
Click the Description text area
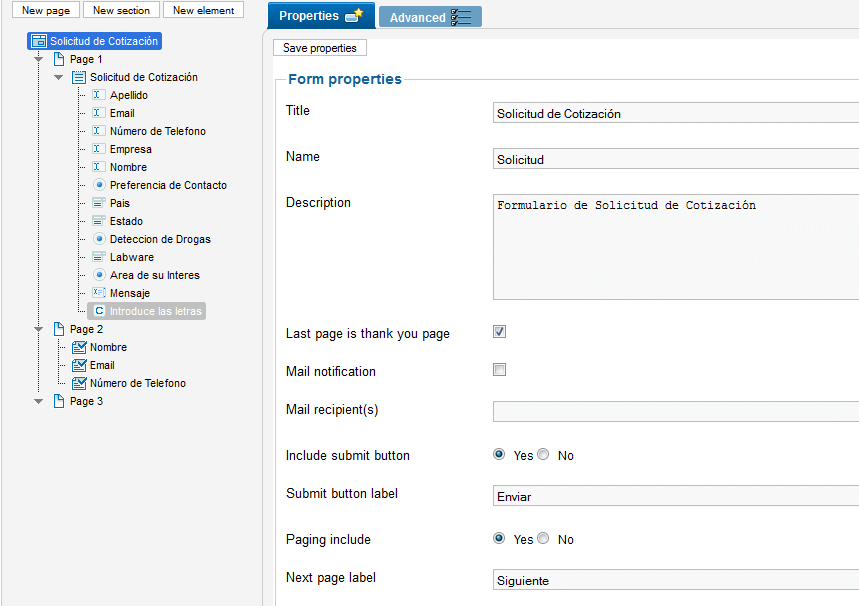(x=676, y=247)
